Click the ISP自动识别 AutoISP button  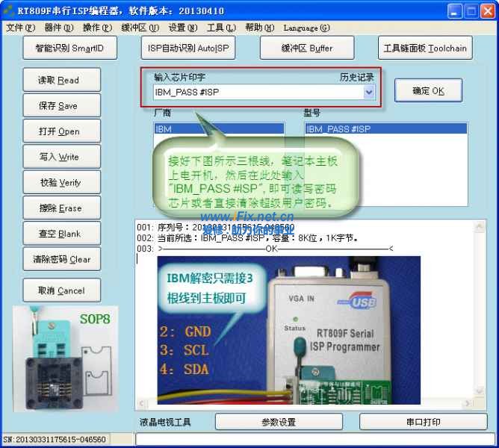[x=188, y=48]
